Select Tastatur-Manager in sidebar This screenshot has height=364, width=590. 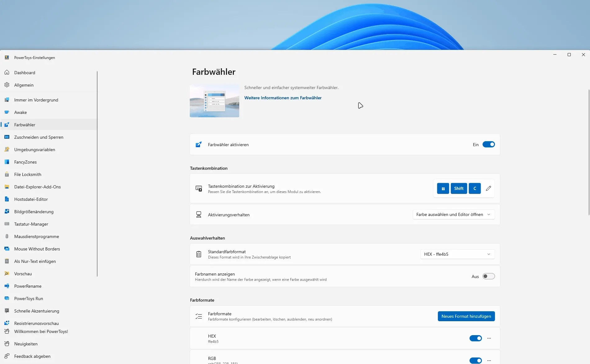click(x=49, y=224)
